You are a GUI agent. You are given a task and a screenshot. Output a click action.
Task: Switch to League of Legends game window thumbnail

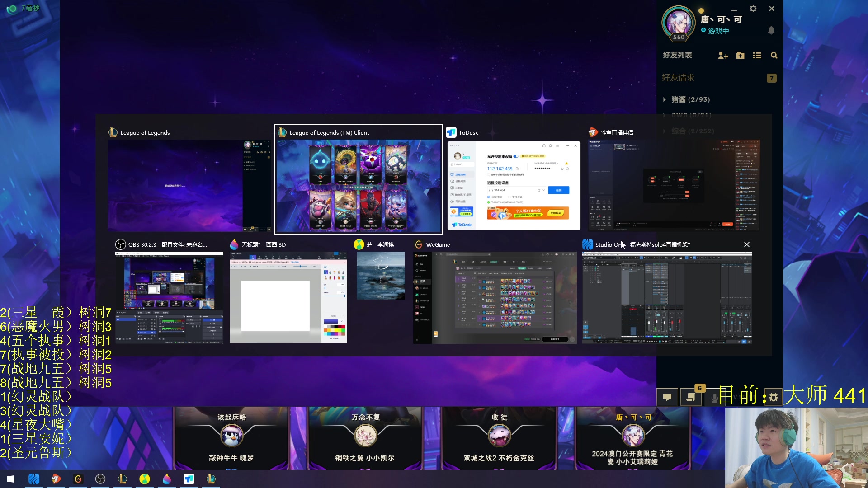[189, 185]
